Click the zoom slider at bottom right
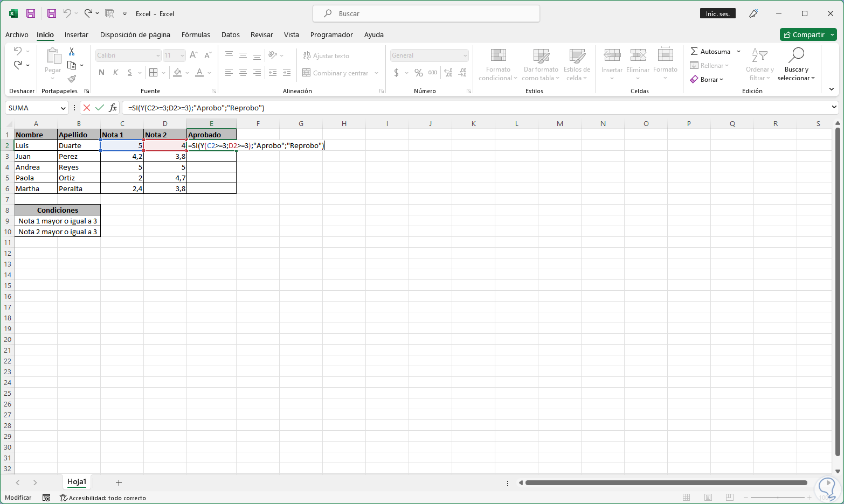Image resolution: width=844 pixels, height=504 pixels. pyautogui.click(x=777, y=497)
